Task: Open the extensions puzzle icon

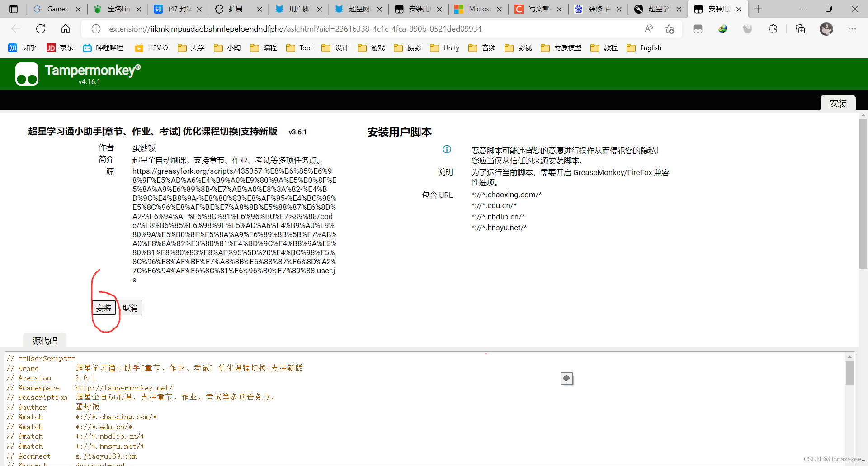Action: click(773, 29)
